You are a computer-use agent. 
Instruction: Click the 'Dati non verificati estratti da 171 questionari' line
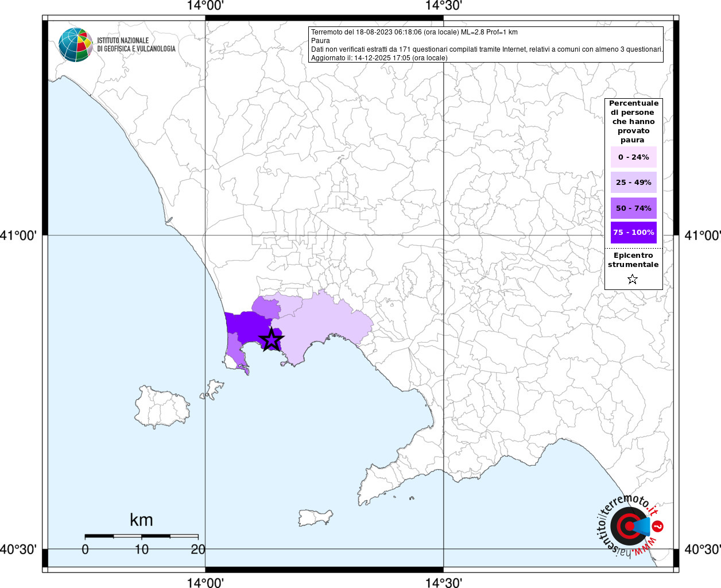(487, 49)
